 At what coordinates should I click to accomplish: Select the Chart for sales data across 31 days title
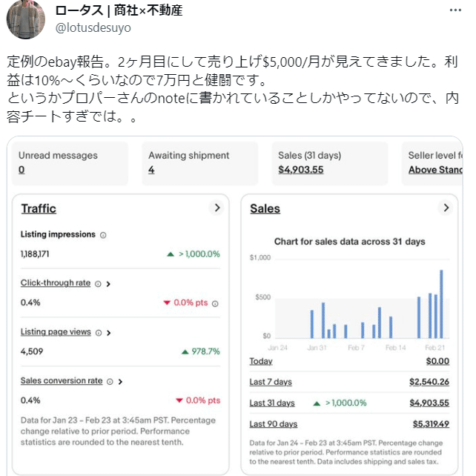click(349, 242)
